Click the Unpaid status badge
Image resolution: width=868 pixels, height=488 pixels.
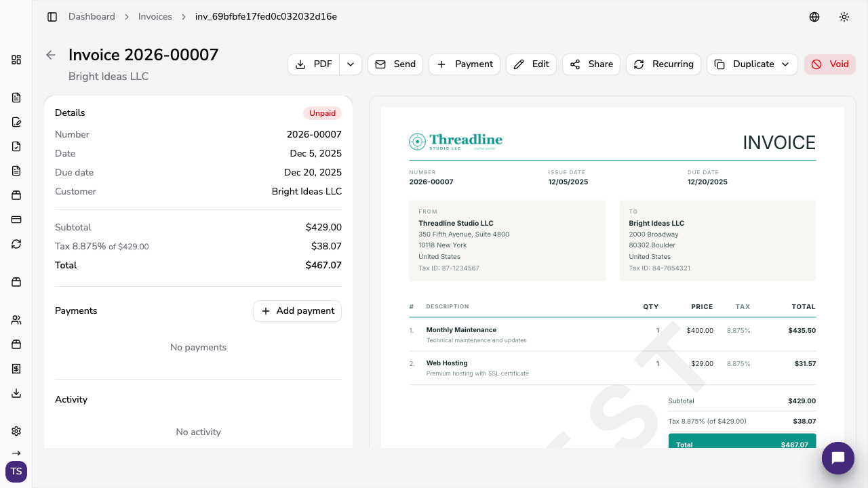coord(323,113)
